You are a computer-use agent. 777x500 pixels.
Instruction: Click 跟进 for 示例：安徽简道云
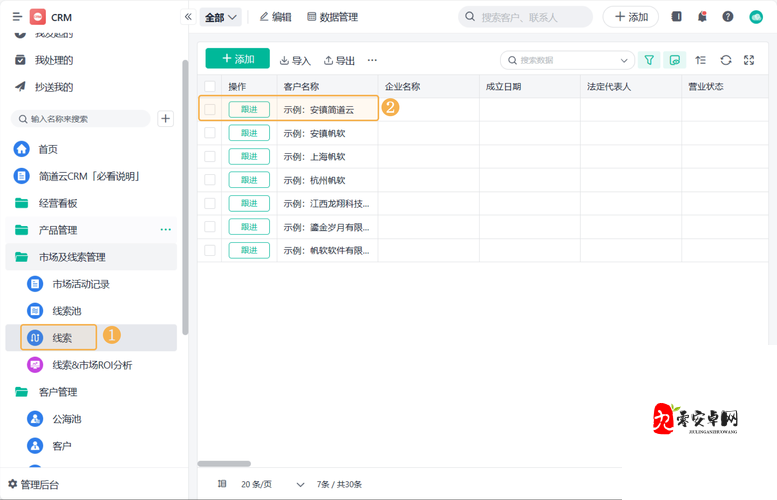tap(249, 109)
